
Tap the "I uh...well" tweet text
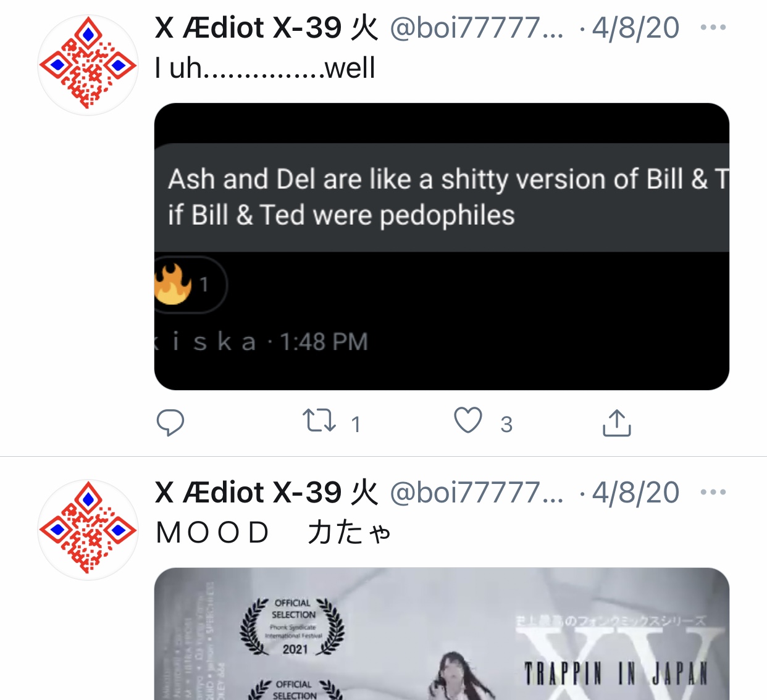click(x=265, y=68)
